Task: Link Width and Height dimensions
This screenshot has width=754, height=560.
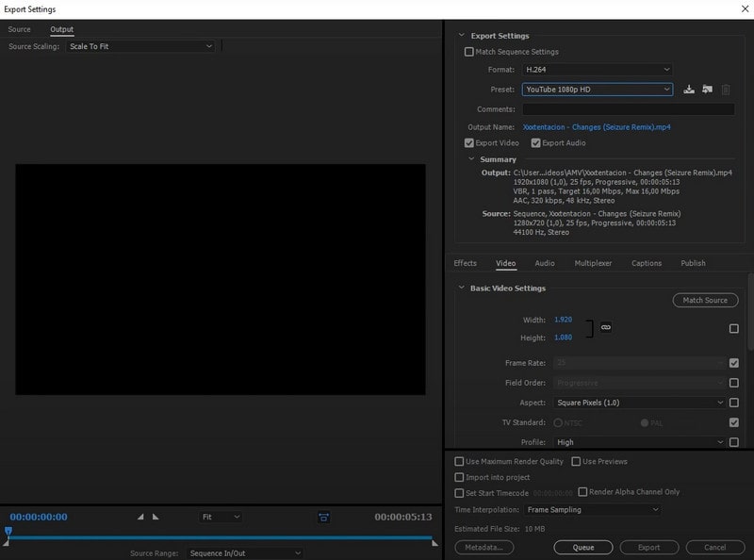Action: [x=604, y=328]
